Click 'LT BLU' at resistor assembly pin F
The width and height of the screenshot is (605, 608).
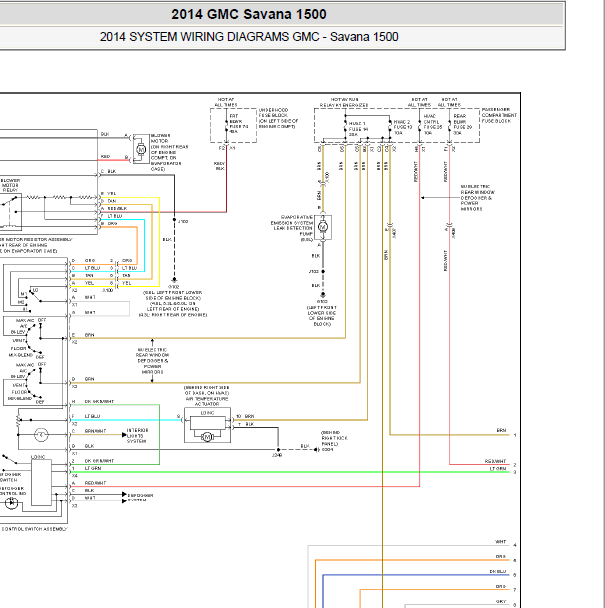(x=114, y=216)
